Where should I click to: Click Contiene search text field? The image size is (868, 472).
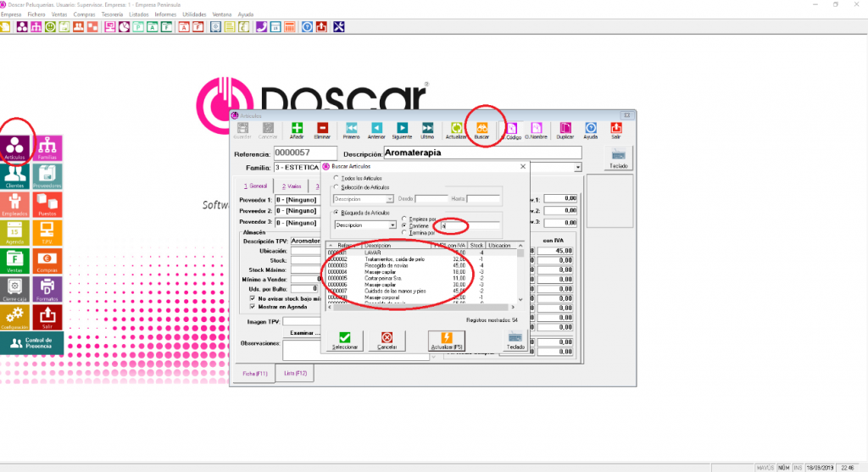coord(470,225)
